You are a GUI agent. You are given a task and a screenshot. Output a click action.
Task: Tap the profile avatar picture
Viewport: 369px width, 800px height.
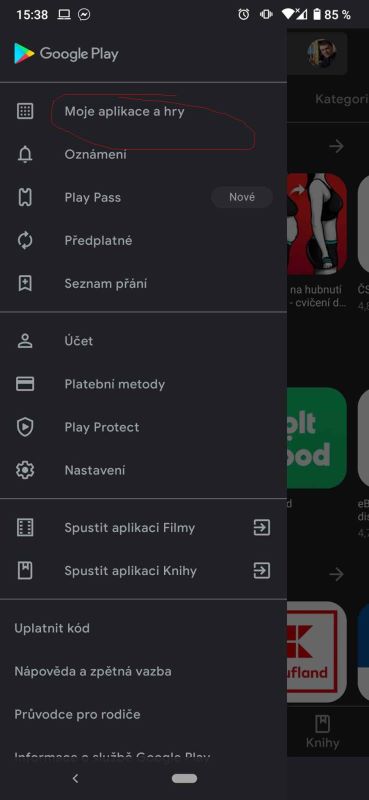point(322,53)
